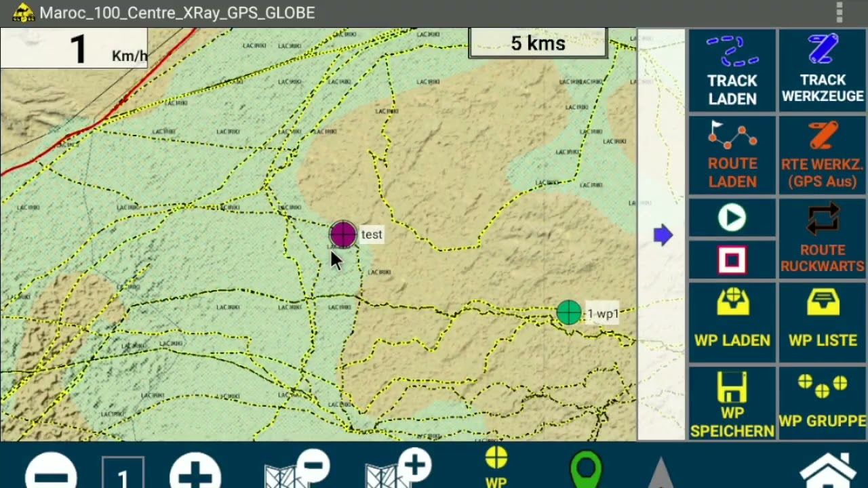
Task: Start route playback with play button
Action: (732, 218)
